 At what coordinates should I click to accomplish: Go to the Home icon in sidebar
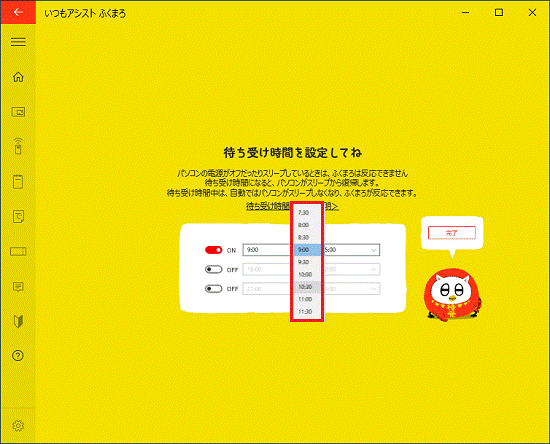pos(18,77)
